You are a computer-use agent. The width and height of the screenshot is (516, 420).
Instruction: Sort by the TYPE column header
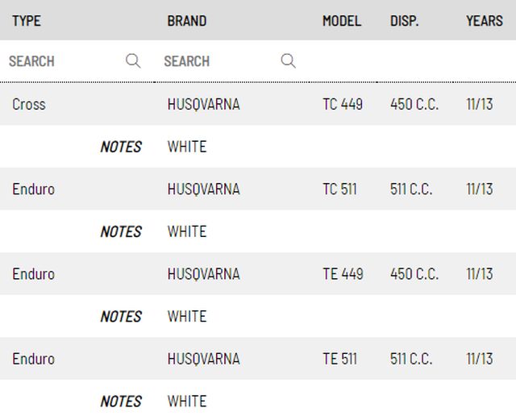coord(27,20)
